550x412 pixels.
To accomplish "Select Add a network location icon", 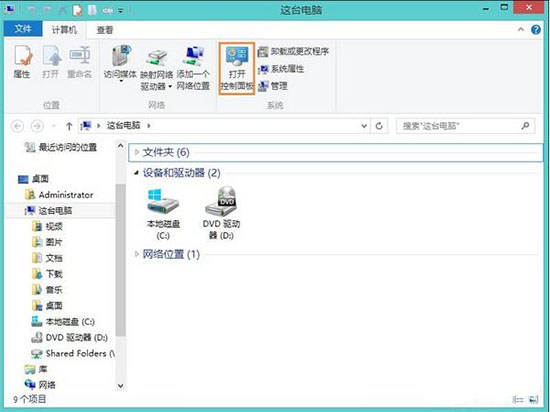I will (193, 68).
